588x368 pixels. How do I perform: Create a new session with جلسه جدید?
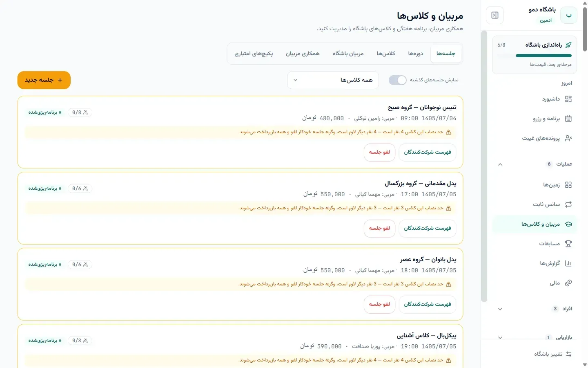point(44,80)
